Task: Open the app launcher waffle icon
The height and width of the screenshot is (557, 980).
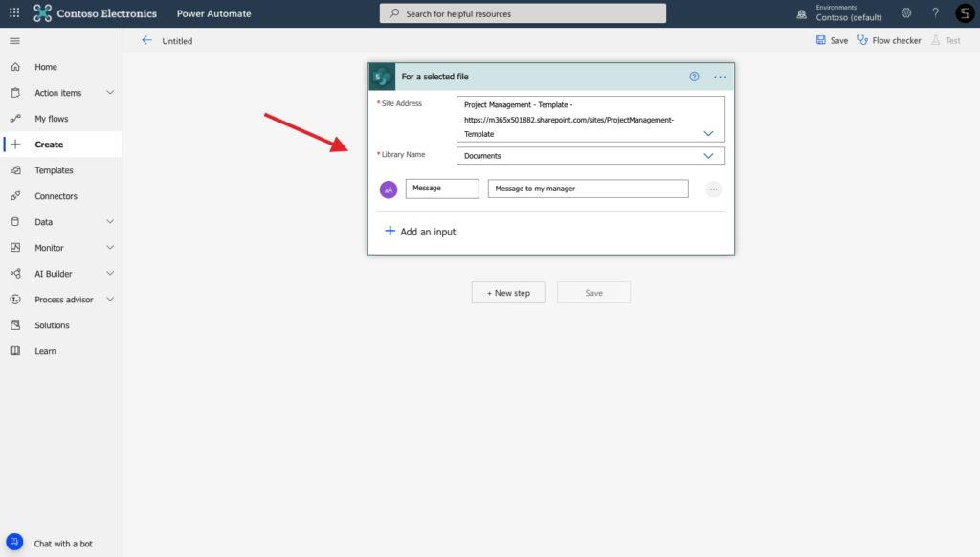Action: coord(14,13)
